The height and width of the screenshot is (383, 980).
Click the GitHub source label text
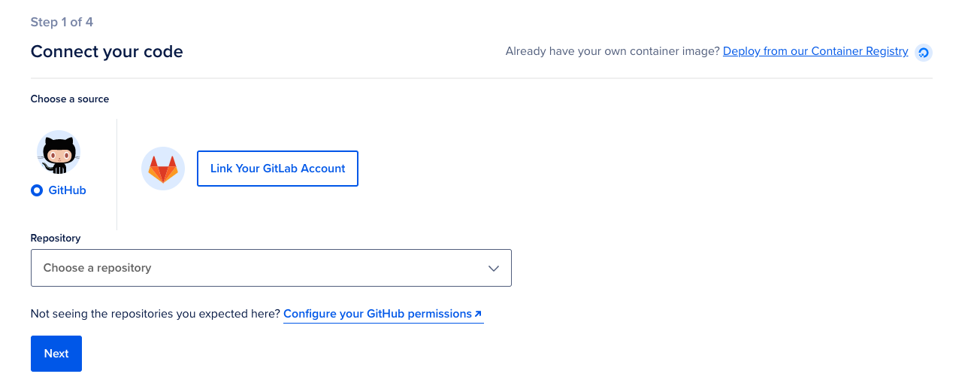pos(67,190)
